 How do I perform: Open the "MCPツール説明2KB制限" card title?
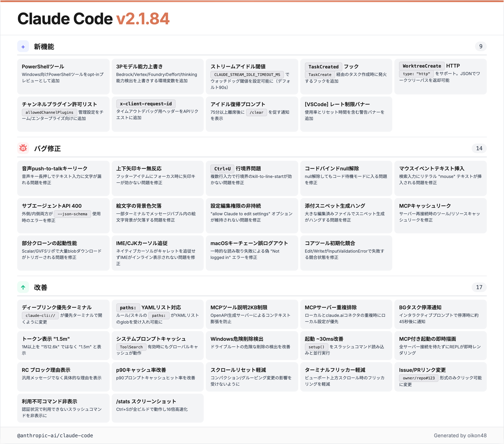pos(239,307)
